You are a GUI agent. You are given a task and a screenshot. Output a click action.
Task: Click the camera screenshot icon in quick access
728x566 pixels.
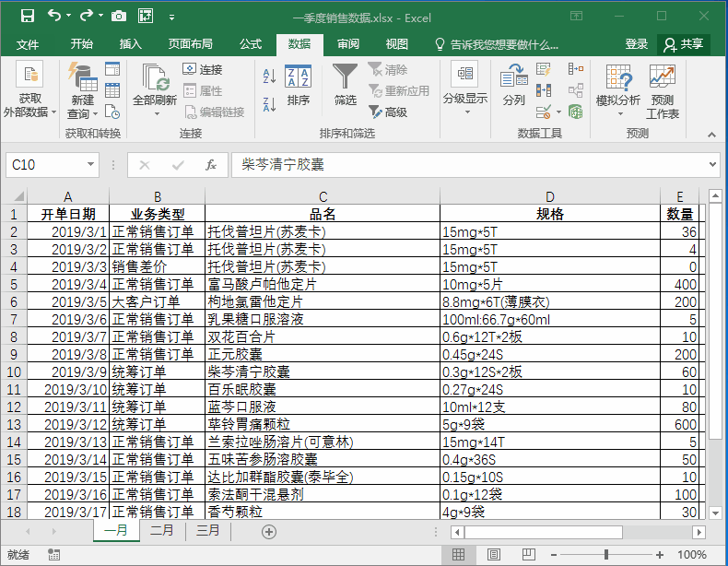click(x=119, y=17)
